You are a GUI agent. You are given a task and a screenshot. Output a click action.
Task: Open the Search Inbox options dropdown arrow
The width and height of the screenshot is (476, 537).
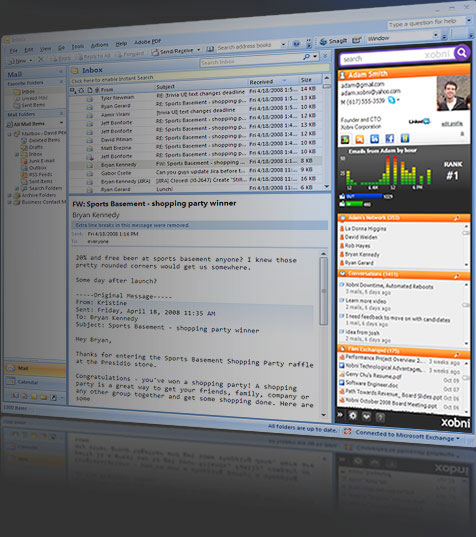click(315, 56)
